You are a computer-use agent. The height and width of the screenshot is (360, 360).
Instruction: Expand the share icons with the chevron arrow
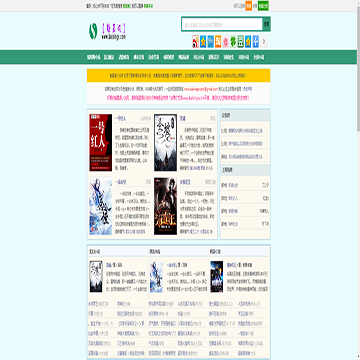[264, 41]
